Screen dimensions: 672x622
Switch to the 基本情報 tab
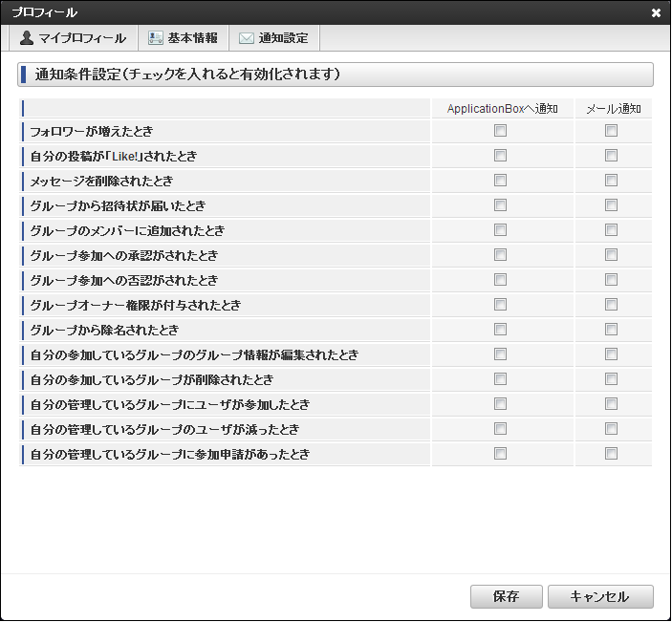[x=184, y=38]
